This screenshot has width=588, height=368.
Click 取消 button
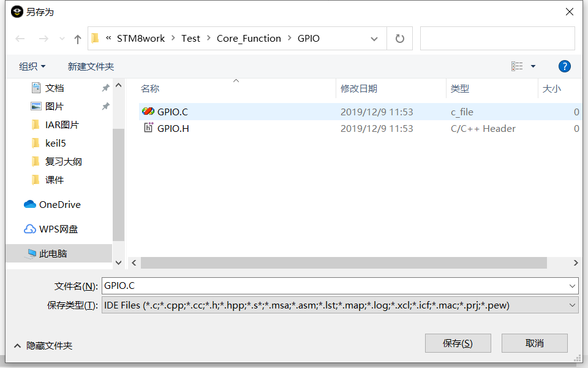pos(534,343)
